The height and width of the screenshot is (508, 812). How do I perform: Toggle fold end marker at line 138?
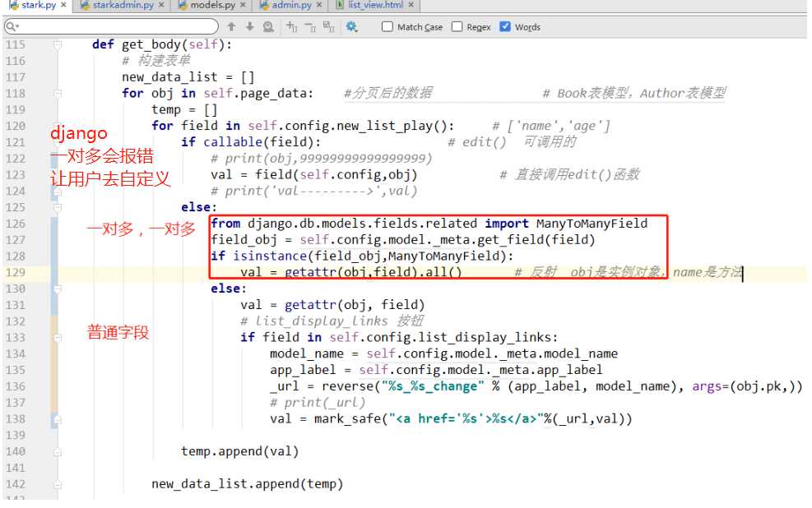click(58, 419)
